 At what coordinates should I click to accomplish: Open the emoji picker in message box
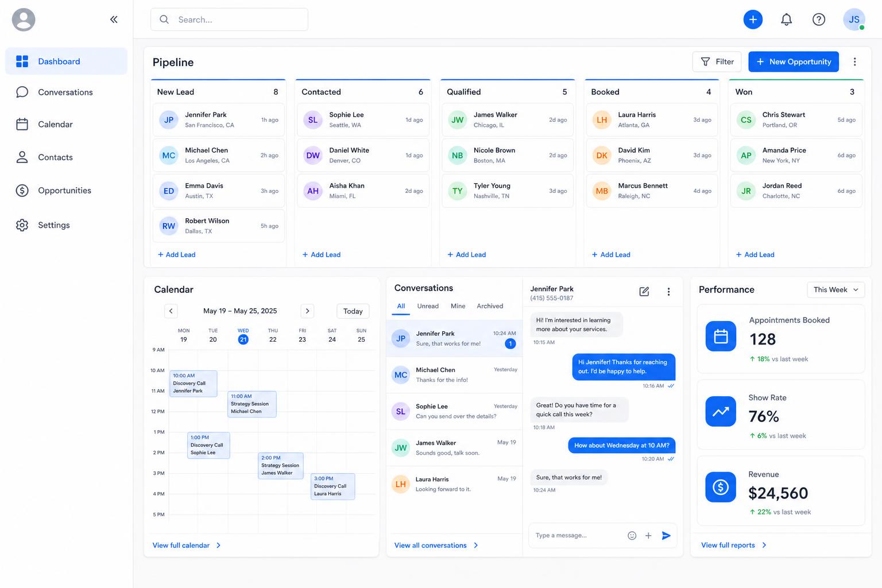click(632, 536)
